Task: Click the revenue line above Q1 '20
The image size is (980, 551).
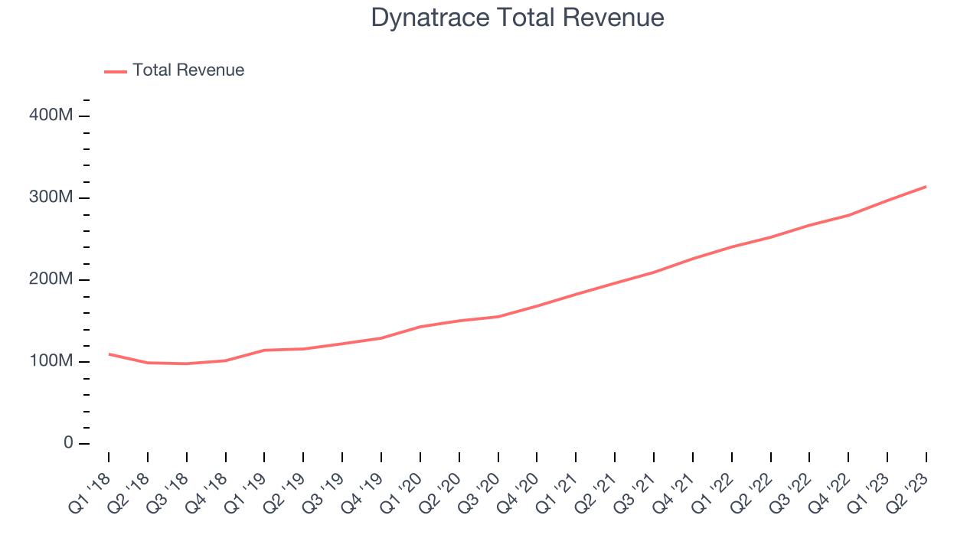Action: pyautogui.click(x=421, y=326)
